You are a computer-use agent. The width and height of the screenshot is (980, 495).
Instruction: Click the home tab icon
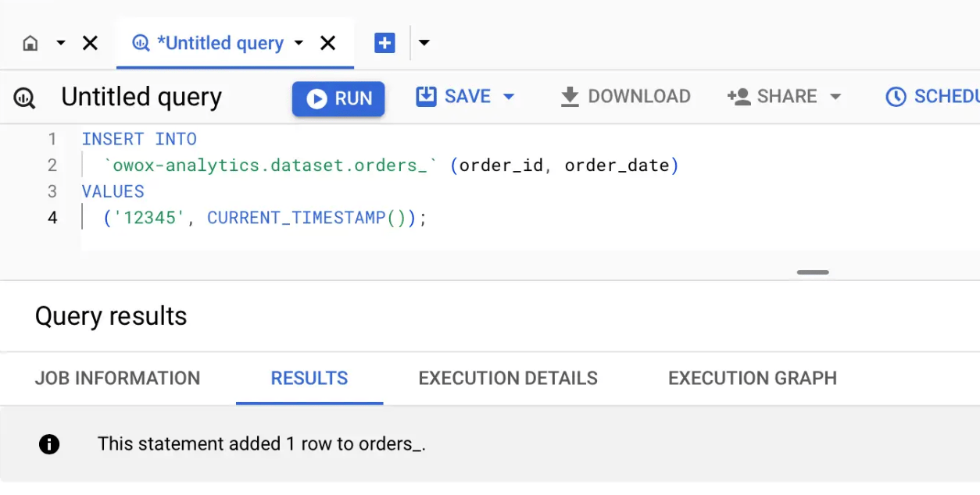click(30, 43)
